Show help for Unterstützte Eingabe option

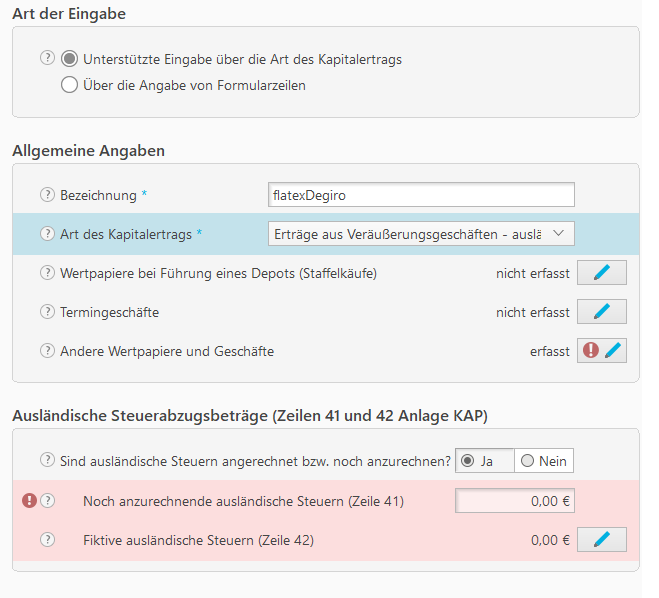(47, 58)
